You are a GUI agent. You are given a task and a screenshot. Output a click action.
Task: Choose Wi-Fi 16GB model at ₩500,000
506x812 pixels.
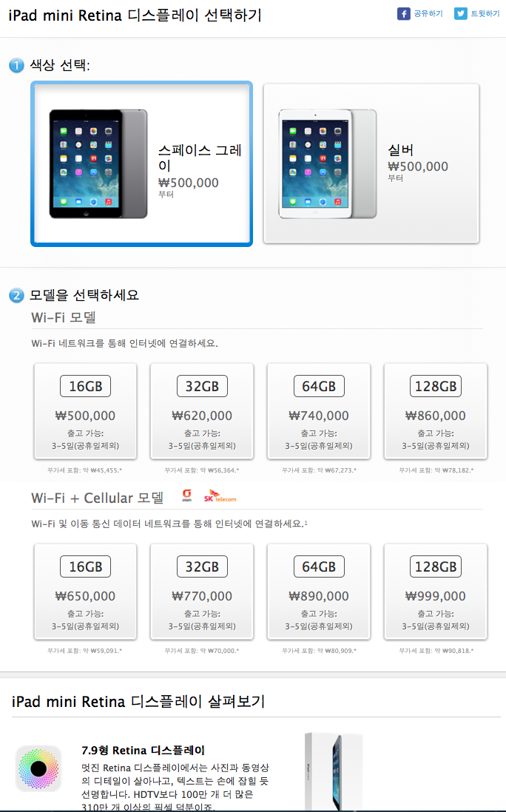pyautogui.click(x=86, y=411)
